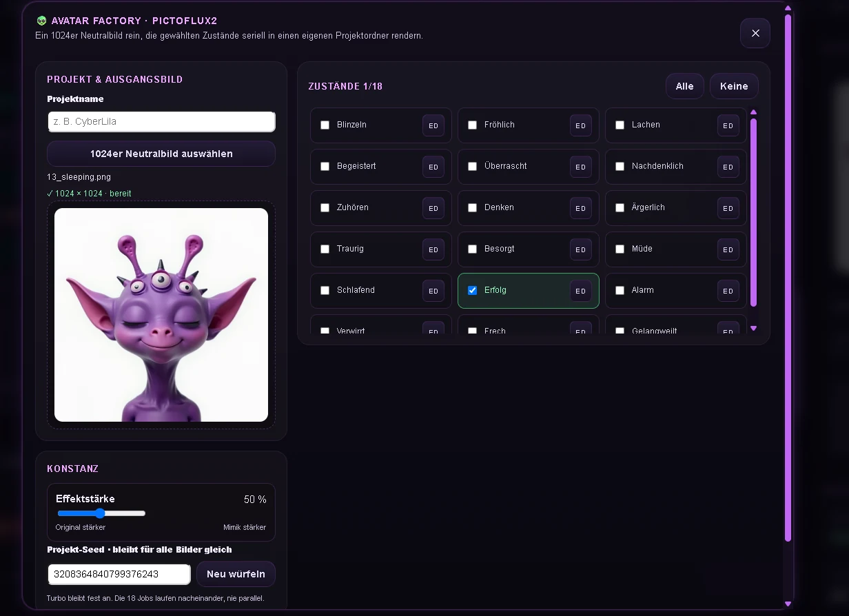The height and width of the screenshot is (616, 849).
Task: Enable the Blinzeln state checkbox
Action: point(325,125)
